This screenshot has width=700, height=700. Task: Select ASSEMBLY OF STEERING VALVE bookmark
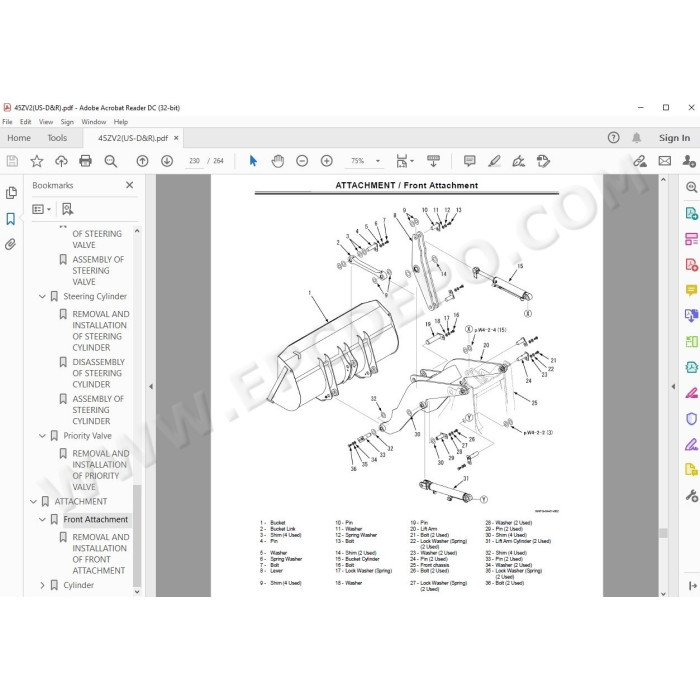pyautogui.click(x=98, y=271)
